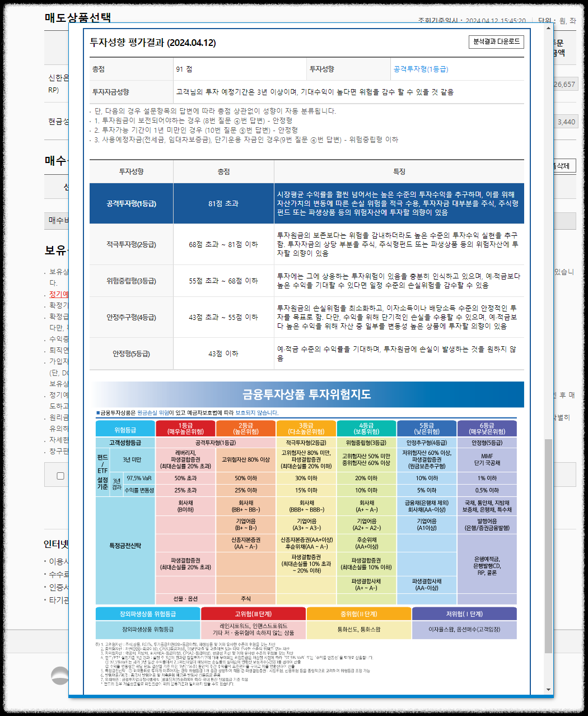This screenshot has height=716, width=588.
Task: Select the 50% 초과 cell
Action: (x=185, y=478)
